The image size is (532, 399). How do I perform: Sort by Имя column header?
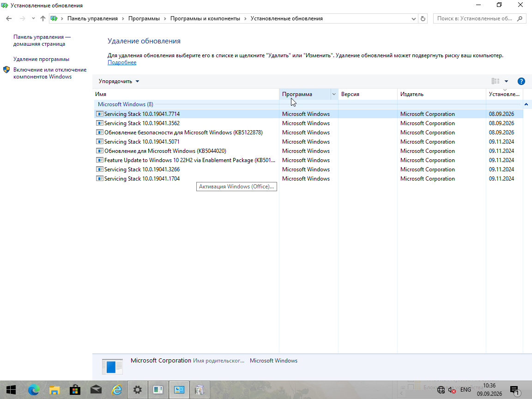point(186,94)
